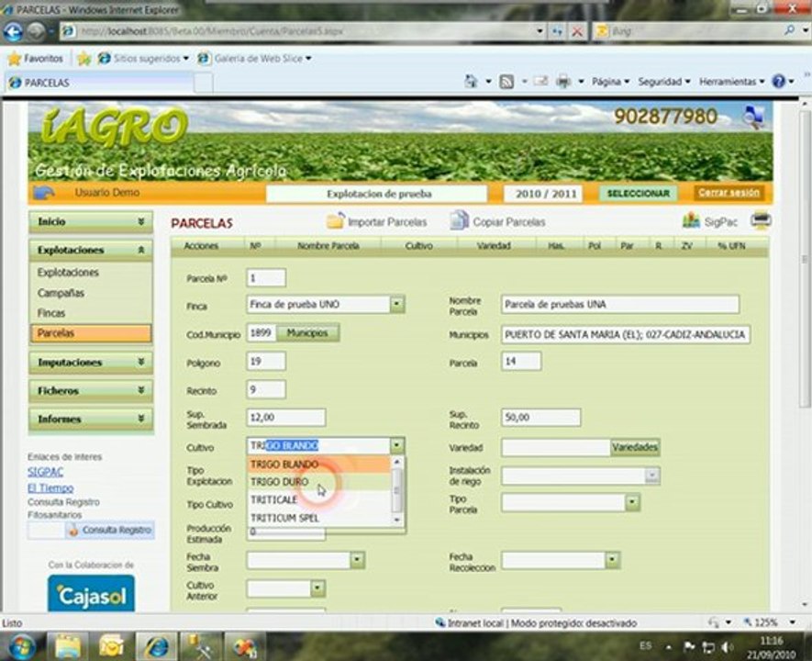Image resolution: width=812 pixels, height=661 pixels.
Task: Open Fincas in the sidebar
Action: (x=51, y=313)
